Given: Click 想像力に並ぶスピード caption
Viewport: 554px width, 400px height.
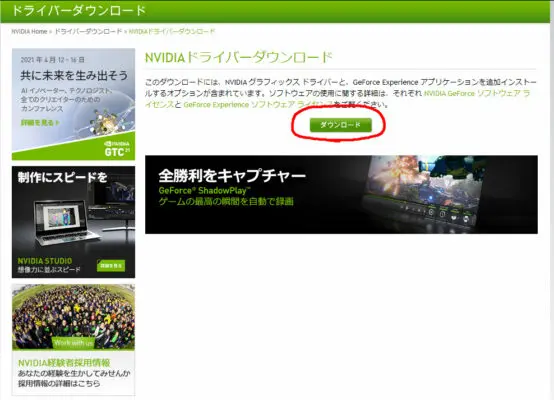Looking at the screenshot, I should (49, 270).
